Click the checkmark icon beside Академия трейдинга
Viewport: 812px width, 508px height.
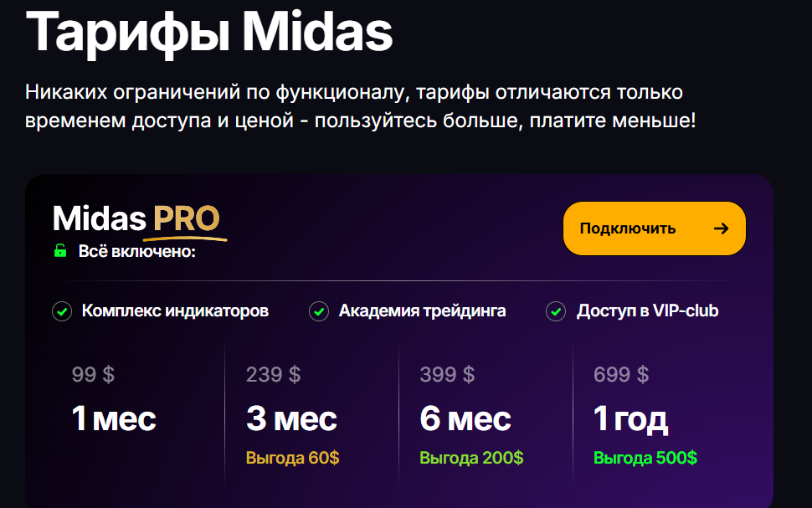click(318, 310)
